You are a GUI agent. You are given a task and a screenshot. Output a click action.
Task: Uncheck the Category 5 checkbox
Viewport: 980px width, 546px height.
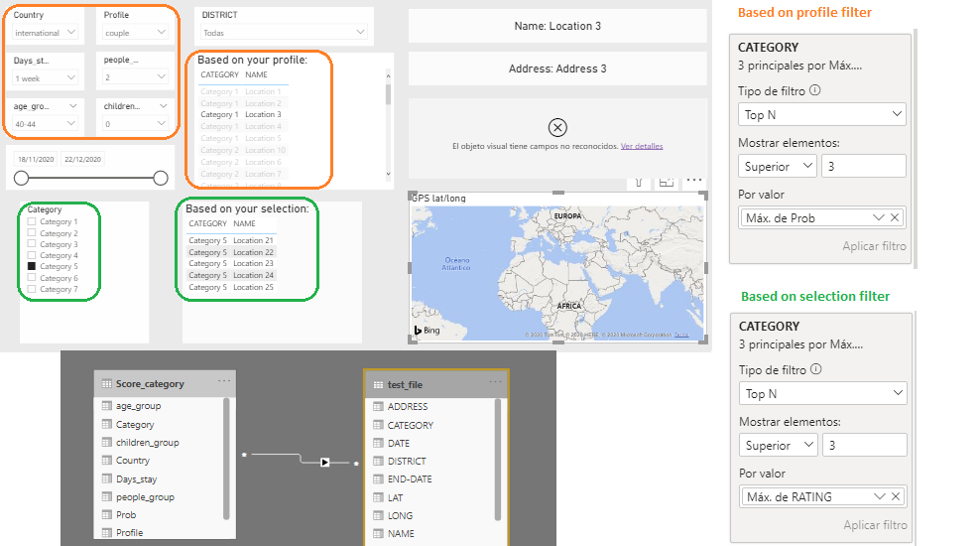(32, 266)
